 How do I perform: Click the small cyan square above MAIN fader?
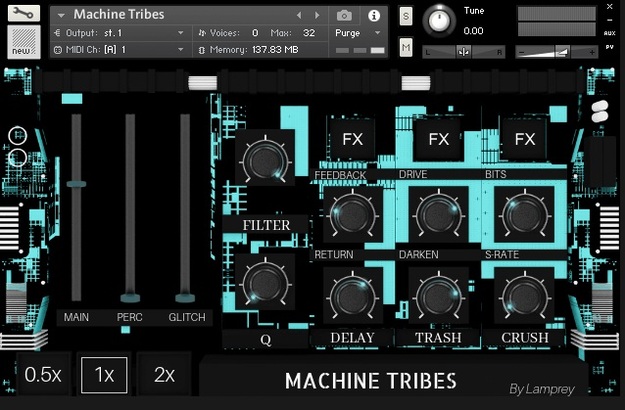point(72,98)
